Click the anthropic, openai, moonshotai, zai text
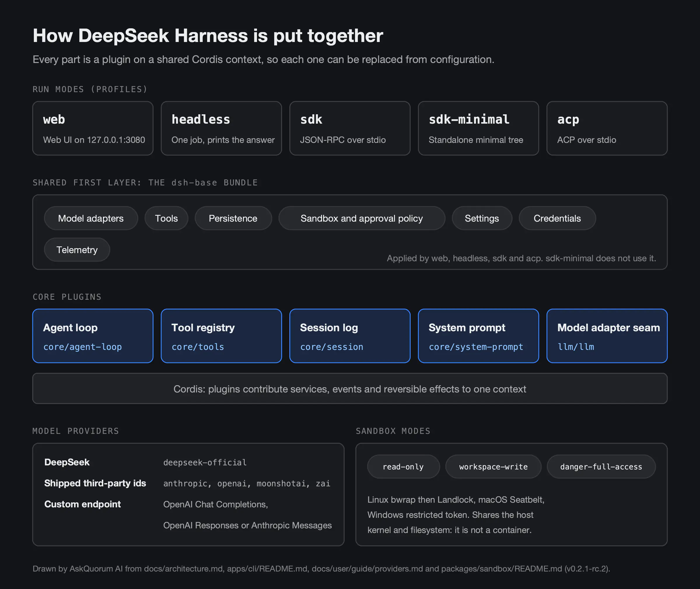Viewport: 700px width, 589px height. pos(247,483)
